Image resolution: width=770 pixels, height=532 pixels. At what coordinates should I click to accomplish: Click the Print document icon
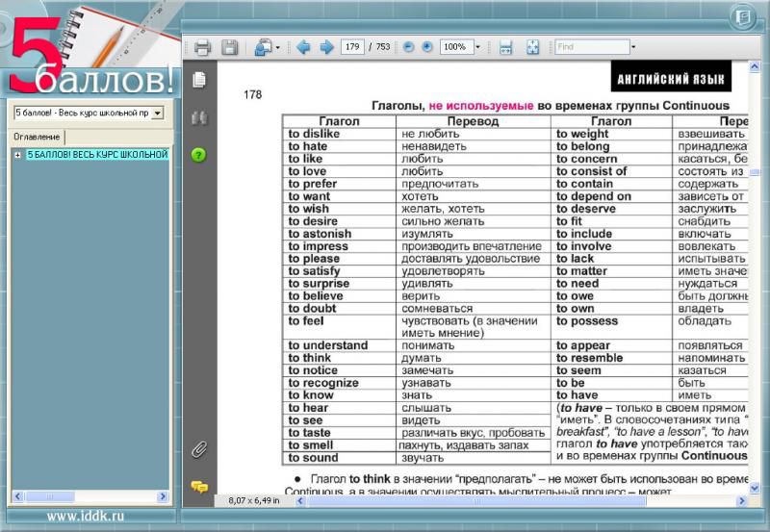202,47
